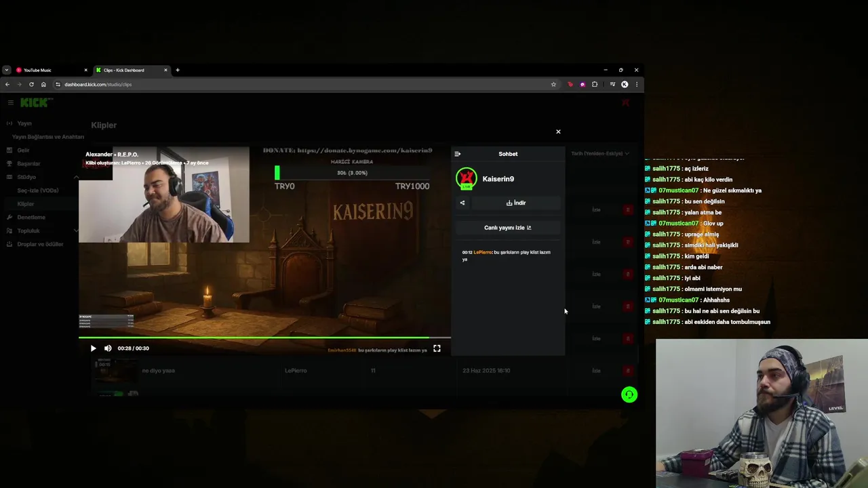Open Yayın Bağlantısı ve Anahtarı page

[48, 137]
